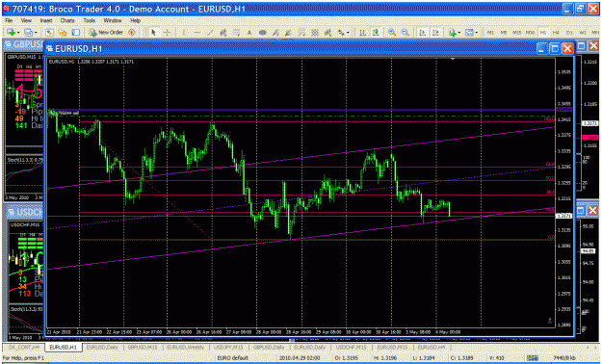Switch to DX_CONT,H4 chart tab
602x364 pixels.
(x=24, y=347)
